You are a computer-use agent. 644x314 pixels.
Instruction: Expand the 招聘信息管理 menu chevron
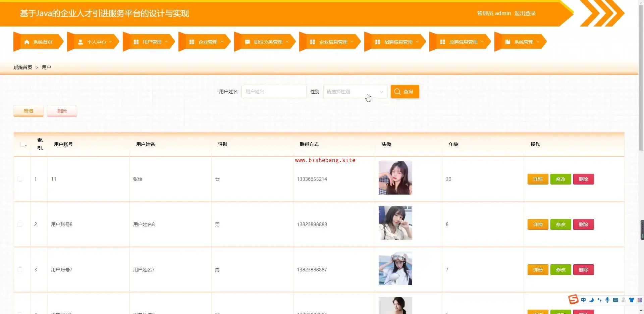click(417, 42)
